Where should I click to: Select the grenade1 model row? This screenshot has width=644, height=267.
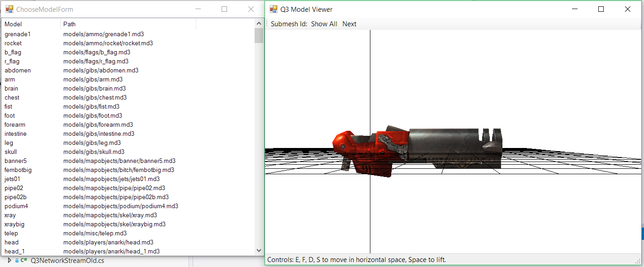[x=128, y=34]
